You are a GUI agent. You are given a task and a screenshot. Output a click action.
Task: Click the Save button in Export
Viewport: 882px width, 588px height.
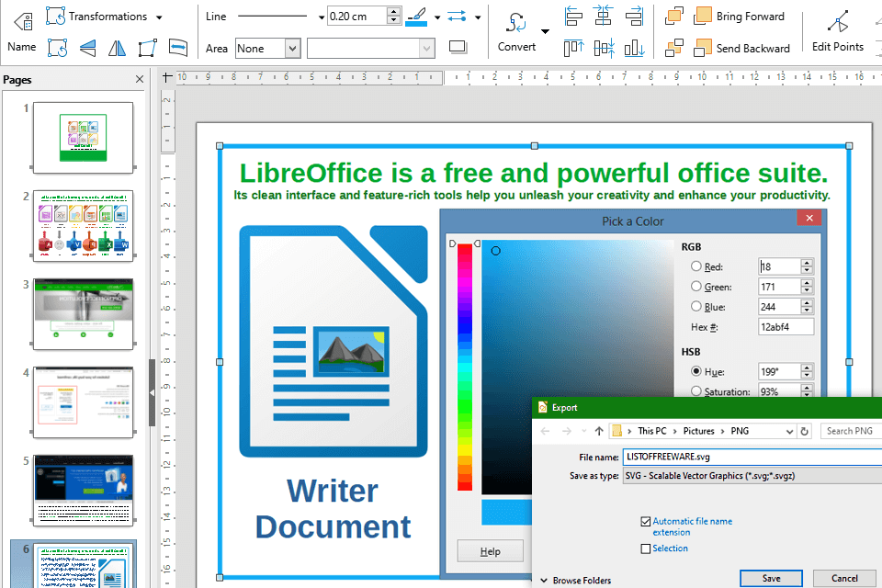click(x=771, y=579)
